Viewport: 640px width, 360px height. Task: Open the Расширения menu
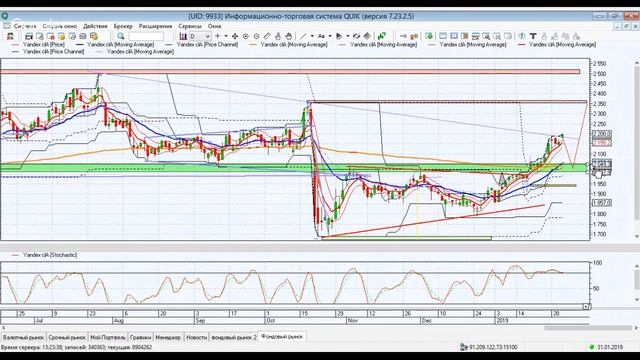156,26
